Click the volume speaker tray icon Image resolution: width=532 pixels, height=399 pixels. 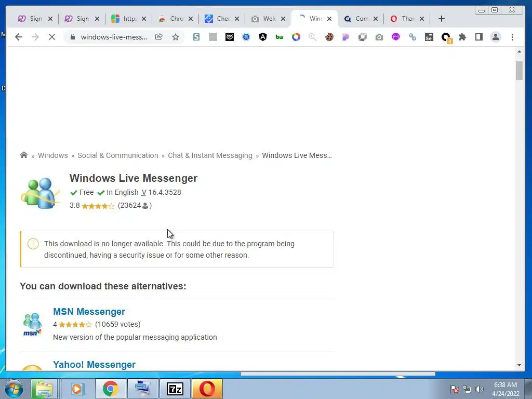479,389
